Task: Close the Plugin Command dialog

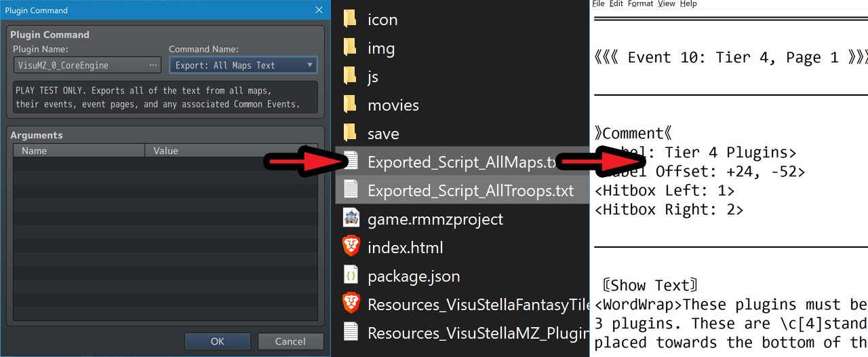Action: 319,10
